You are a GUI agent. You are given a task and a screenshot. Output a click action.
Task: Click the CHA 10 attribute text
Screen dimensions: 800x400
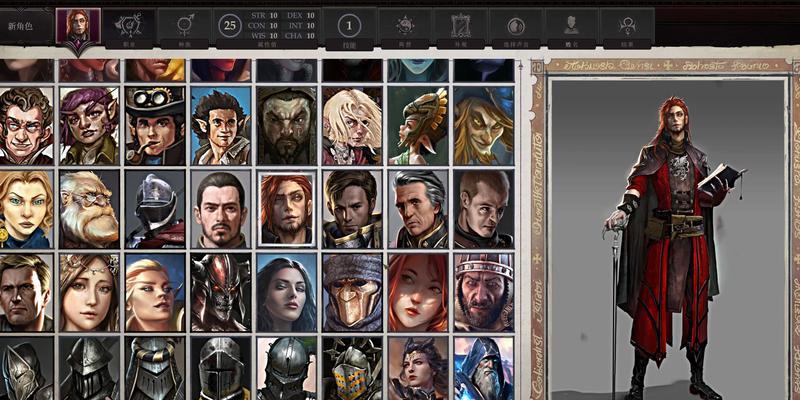point(300,36)
